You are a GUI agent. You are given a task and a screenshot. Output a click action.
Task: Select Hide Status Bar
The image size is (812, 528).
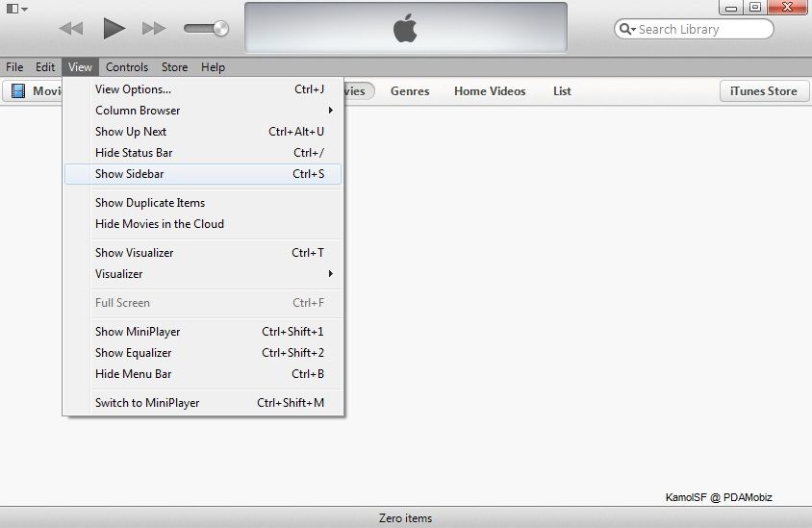coord(203,153)
